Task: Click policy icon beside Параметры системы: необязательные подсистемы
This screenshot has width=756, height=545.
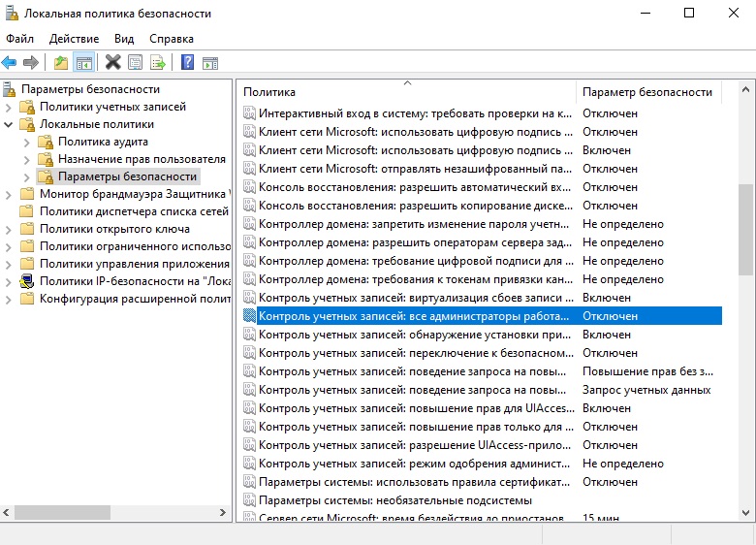Action: [x=249, y=500]
